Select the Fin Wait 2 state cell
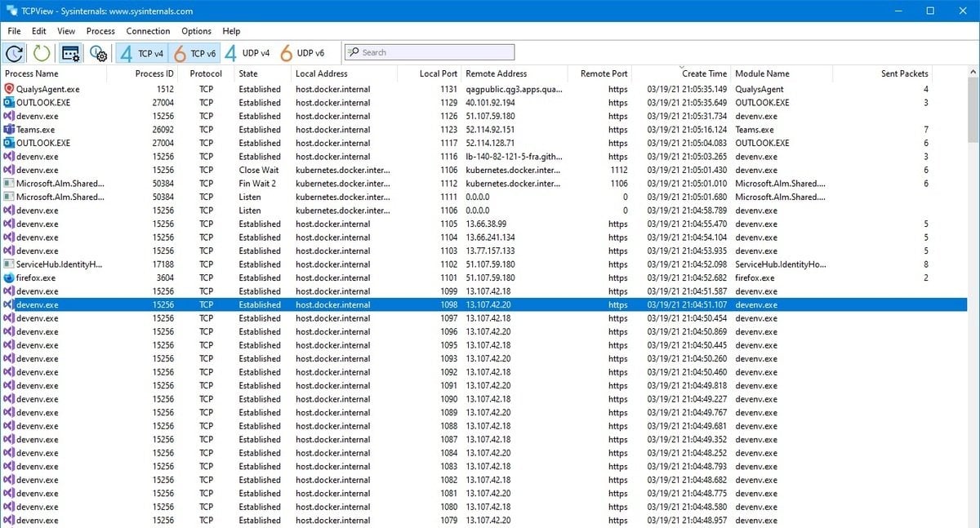The width and height of the screenshot is (980, 528). pos(257,184)
